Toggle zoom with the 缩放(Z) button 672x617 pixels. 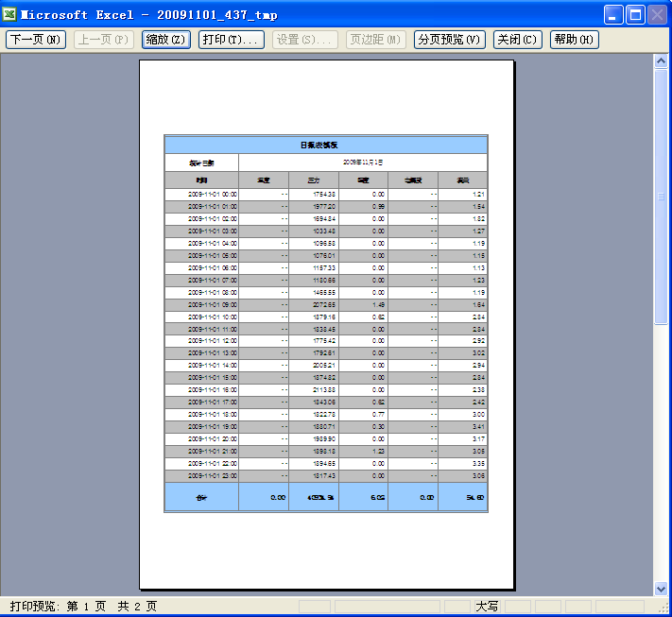[166, 40]
